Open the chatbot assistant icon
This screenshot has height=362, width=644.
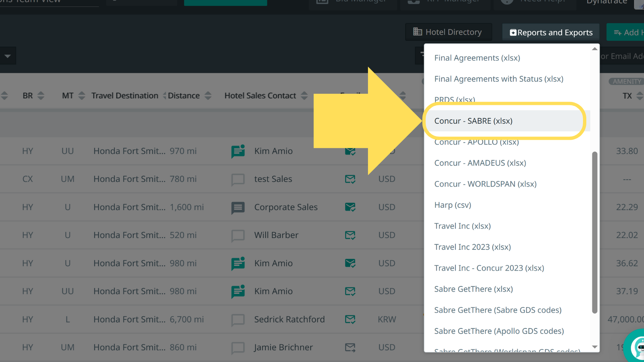[637, 349]
